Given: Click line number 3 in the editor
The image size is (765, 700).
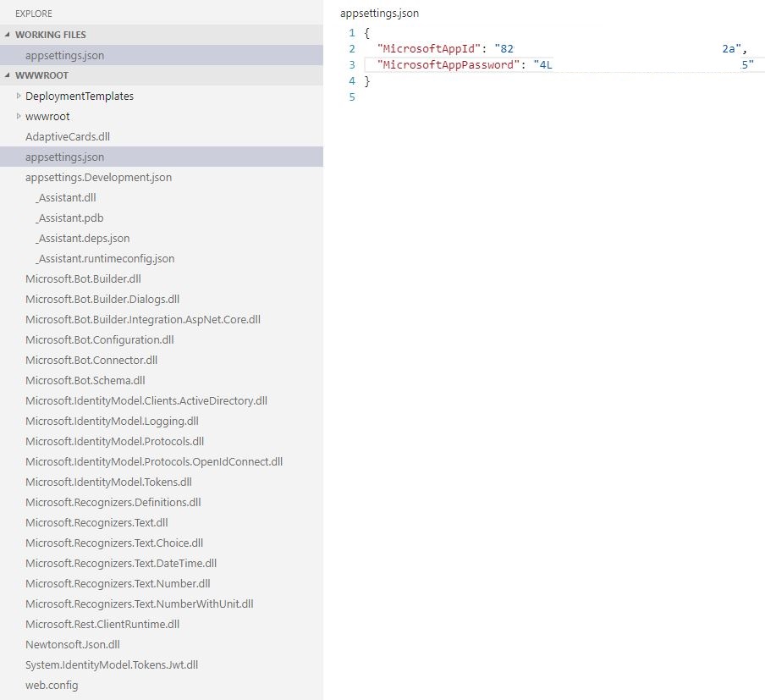Looking at the screenshot, I should [x=351, y=64].
